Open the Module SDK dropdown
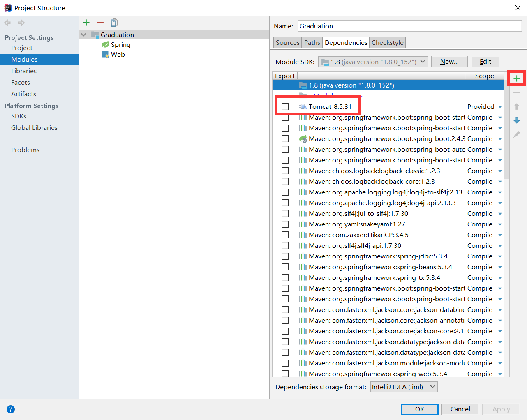 coord(373,62)
